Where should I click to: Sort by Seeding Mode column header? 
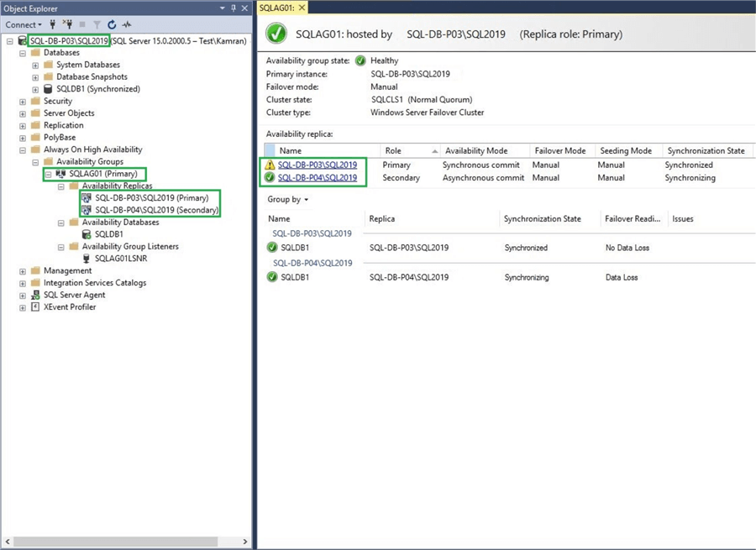[628, 151]
